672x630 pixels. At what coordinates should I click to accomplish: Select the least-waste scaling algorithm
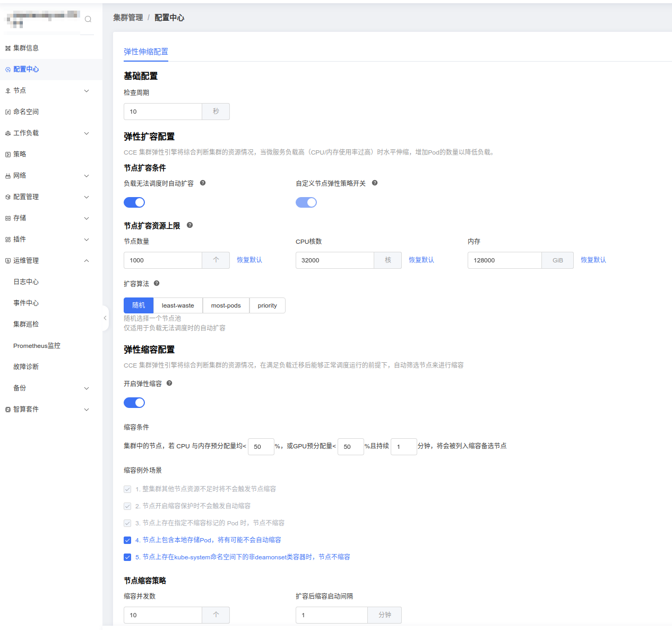pyautogui.click(x=178, y=305)
